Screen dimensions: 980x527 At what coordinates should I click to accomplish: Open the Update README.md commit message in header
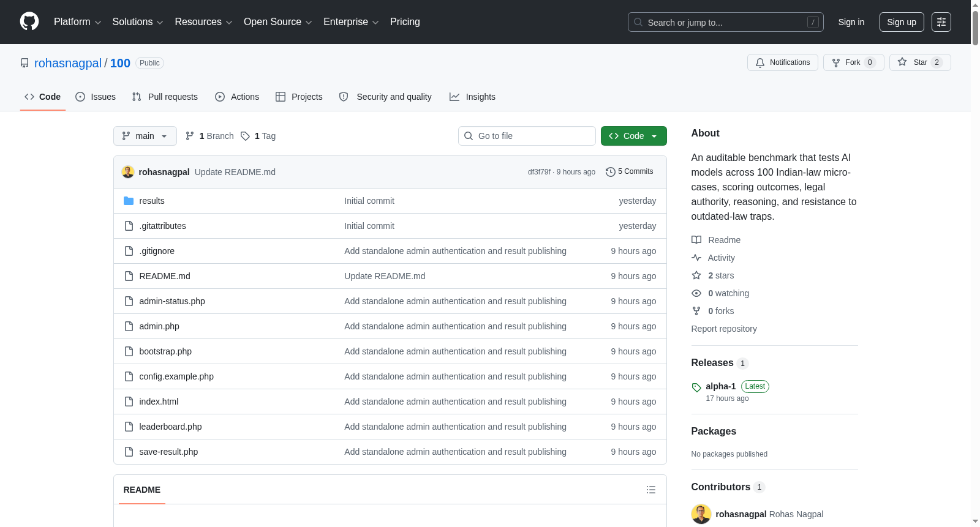(235, 172)
